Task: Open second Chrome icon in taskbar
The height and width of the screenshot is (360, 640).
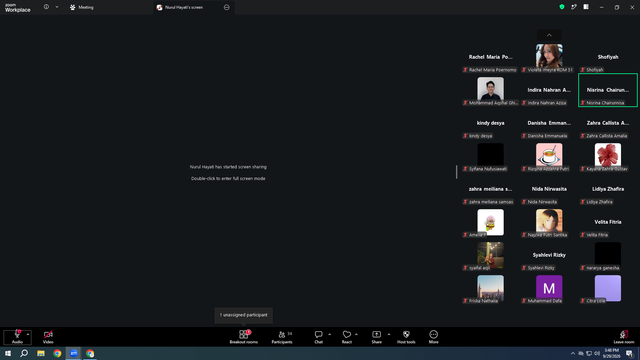Action: pyautogui.click(x=90, y=353)
